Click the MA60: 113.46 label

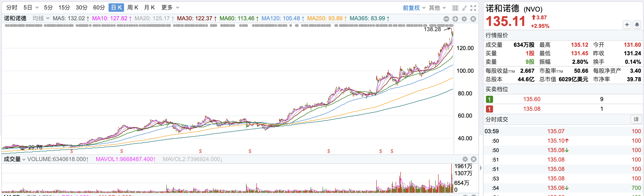pos(239,18)
